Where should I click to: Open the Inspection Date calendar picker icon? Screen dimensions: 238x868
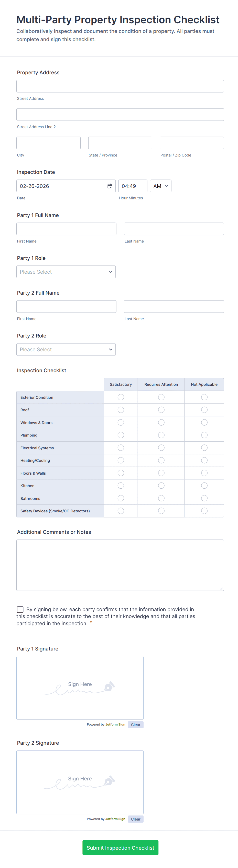(x=110, y=186)
